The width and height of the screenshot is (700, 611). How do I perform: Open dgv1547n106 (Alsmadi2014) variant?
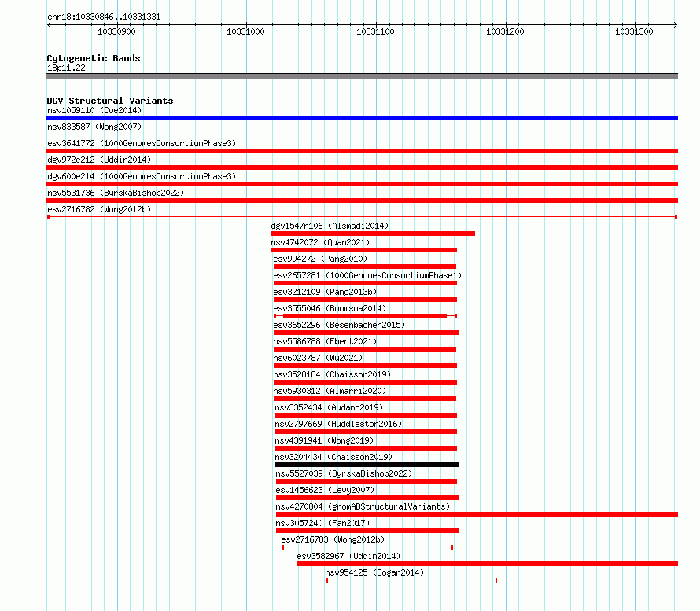pos(330,226)
